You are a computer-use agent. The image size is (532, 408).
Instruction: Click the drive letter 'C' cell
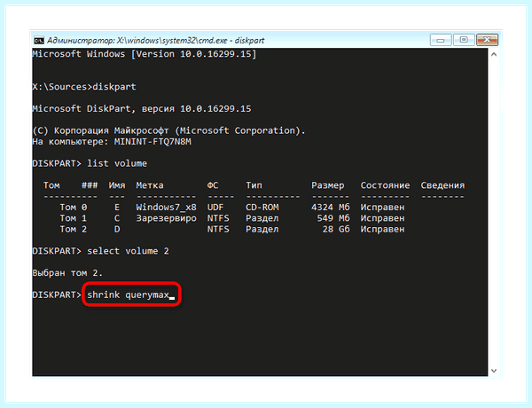pos(117,218)
